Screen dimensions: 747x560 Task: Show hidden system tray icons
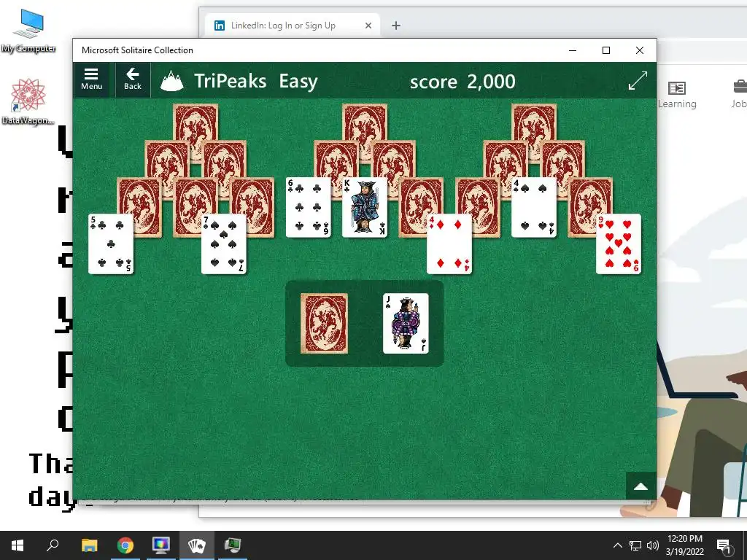coord(617,545)
